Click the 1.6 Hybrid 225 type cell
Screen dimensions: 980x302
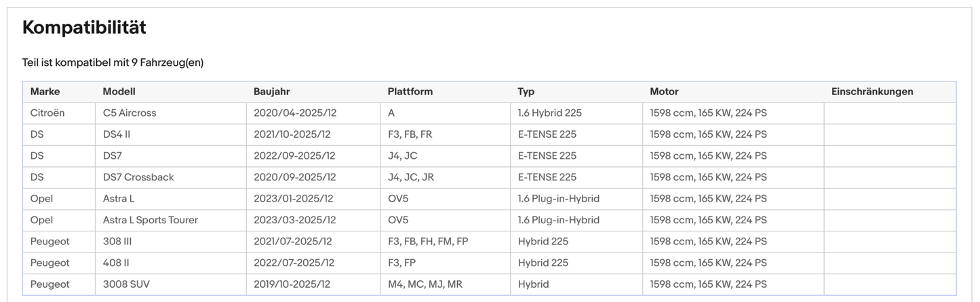click(x=549, y=113)
